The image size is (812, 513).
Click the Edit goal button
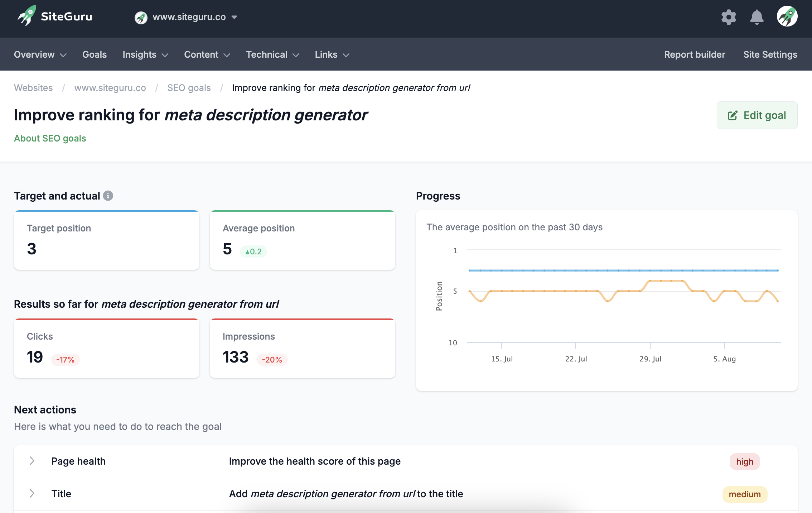click(757, 115)
